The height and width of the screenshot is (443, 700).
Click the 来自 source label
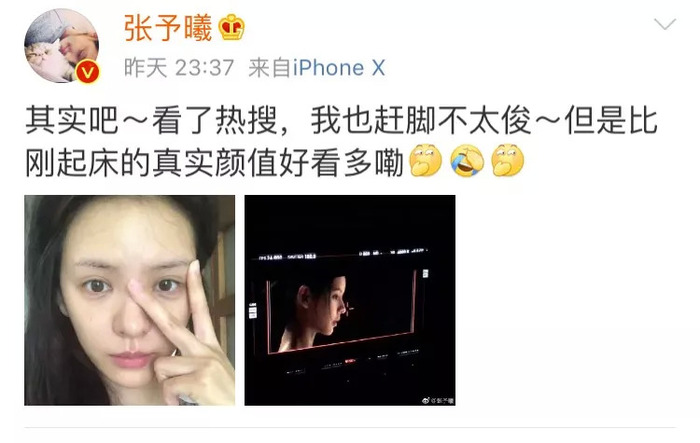tap(269, 68)
